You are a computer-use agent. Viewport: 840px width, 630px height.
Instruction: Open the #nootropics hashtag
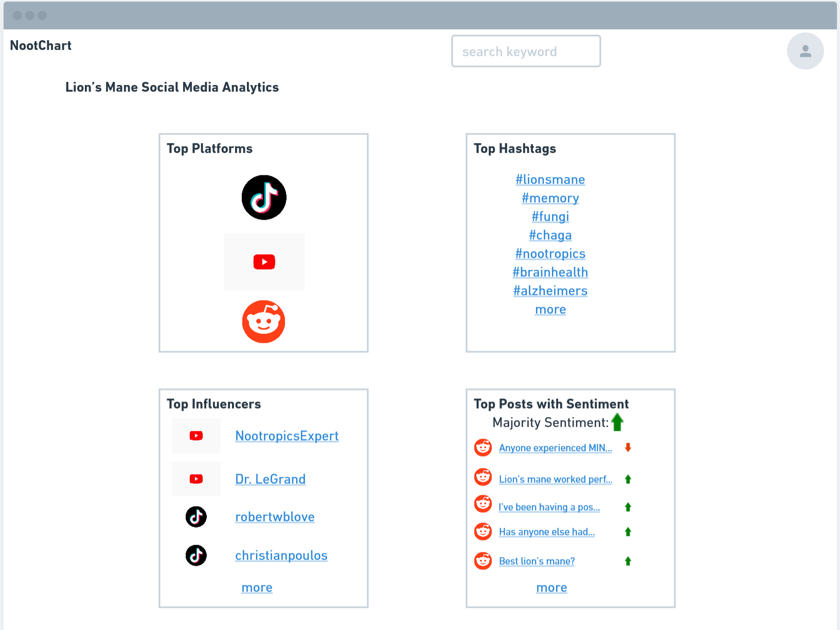(x=550, y=254)
